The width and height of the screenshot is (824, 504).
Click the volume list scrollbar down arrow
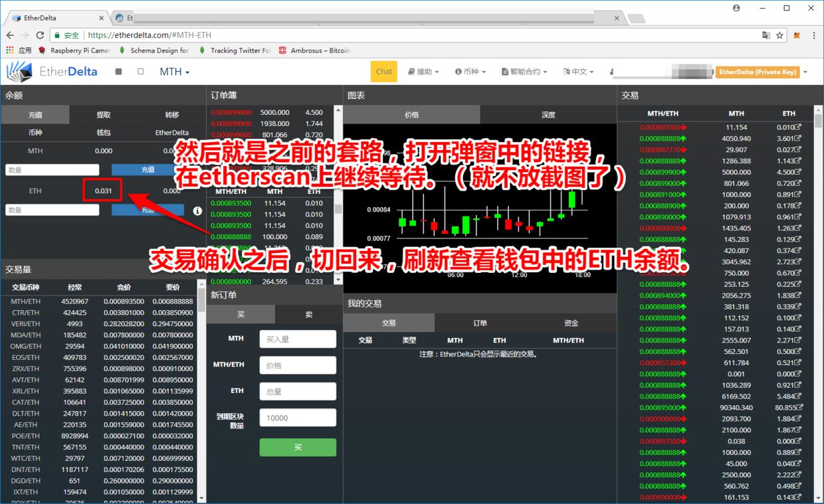[202, 497]
